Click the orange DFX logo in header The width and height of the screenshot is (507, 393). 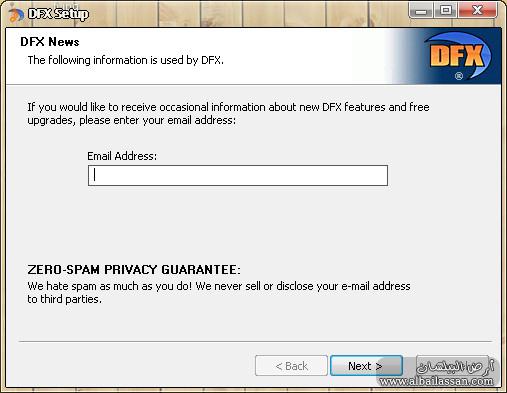[457, 54]
